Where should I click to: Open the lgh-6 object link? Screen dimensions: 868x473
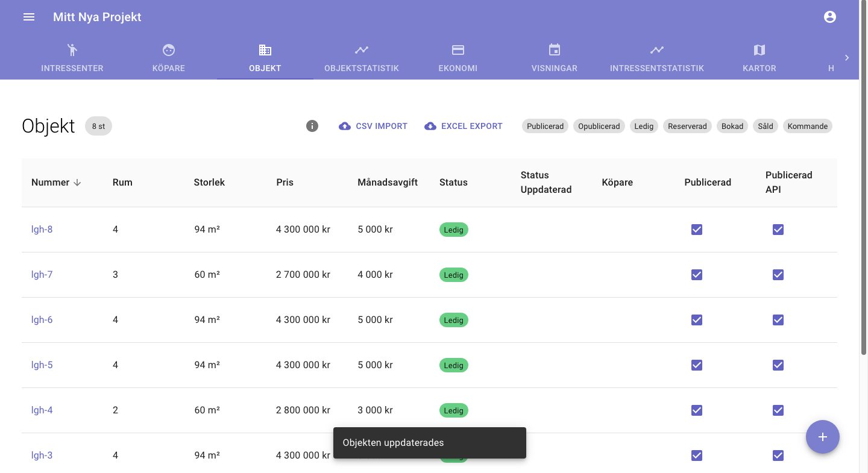(42, 320)
